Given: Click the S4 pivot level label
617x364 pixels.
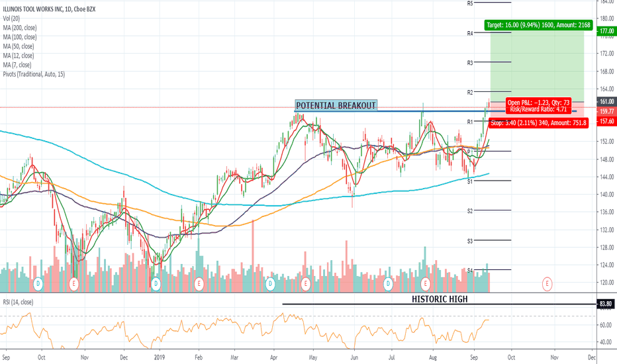Looking at the screenshot, I should 470,270.
